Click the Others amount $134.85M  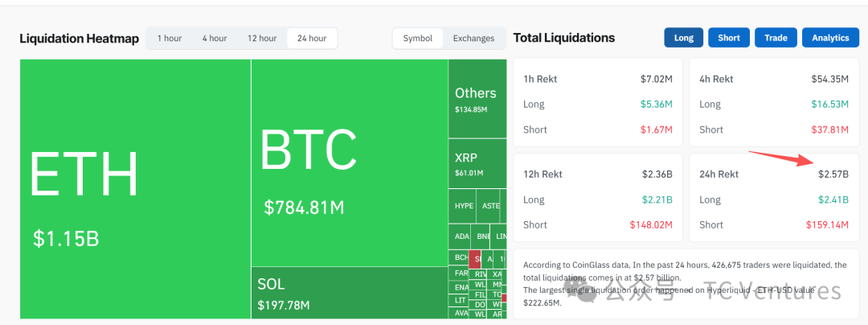[x=471, y=109]
